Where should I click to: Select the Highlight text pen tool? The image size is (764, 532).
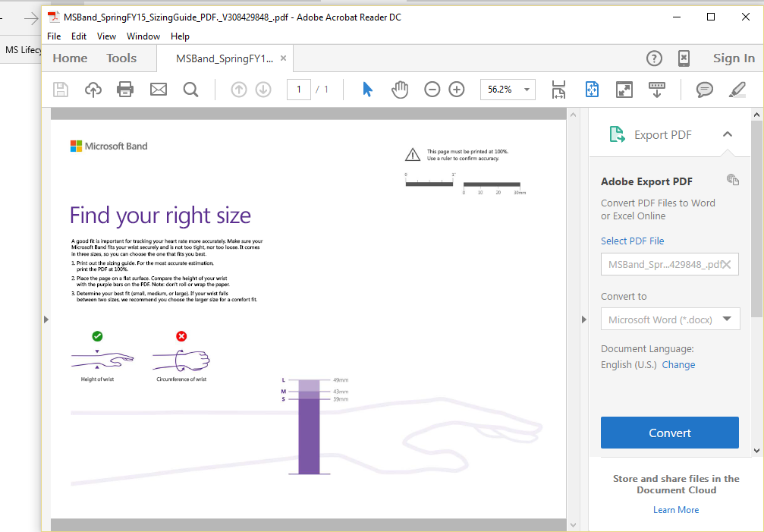[x=737, y=90]
